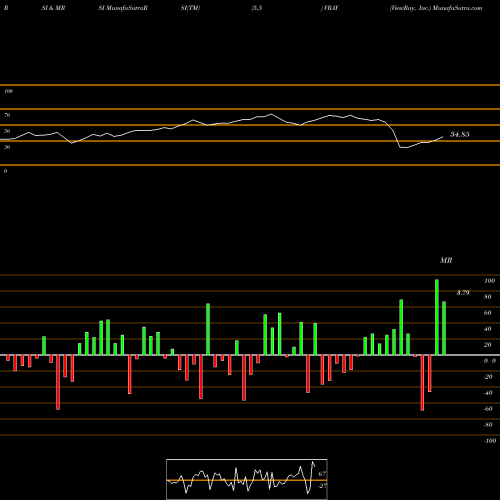Open the mini oscillator thumbnail chart at bottom
Image resolution: width=500 pixels, height=500 pixels.
[x=247, y=479]
